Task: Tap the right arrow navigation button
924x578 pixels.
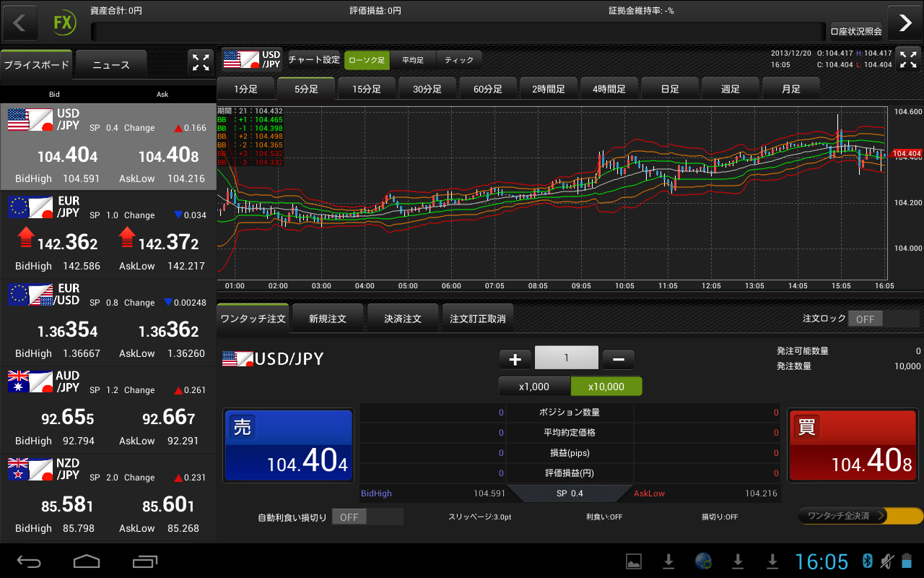Action: point(905,22)
